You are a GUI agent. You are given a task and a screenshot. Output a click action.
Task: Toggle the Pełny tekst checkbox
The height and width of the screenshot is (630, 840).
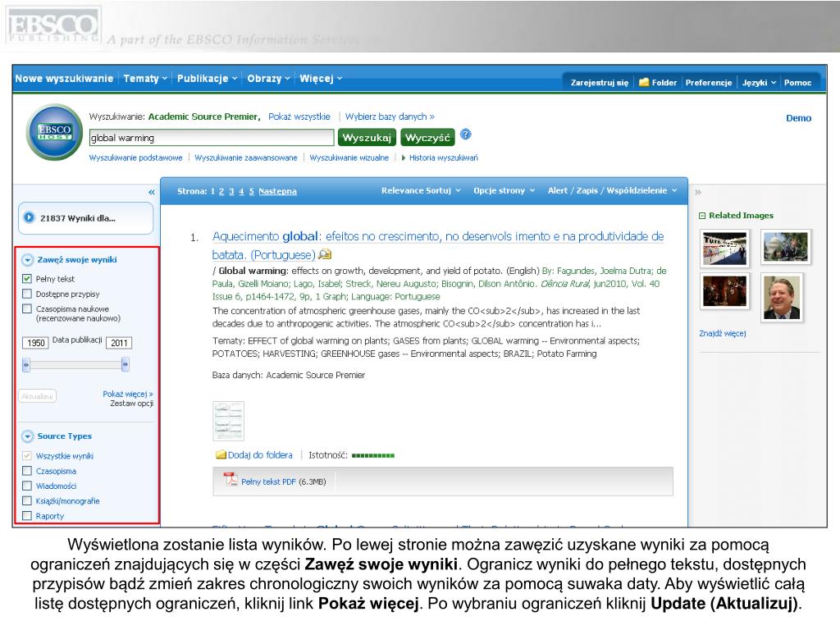coord(27,279)
